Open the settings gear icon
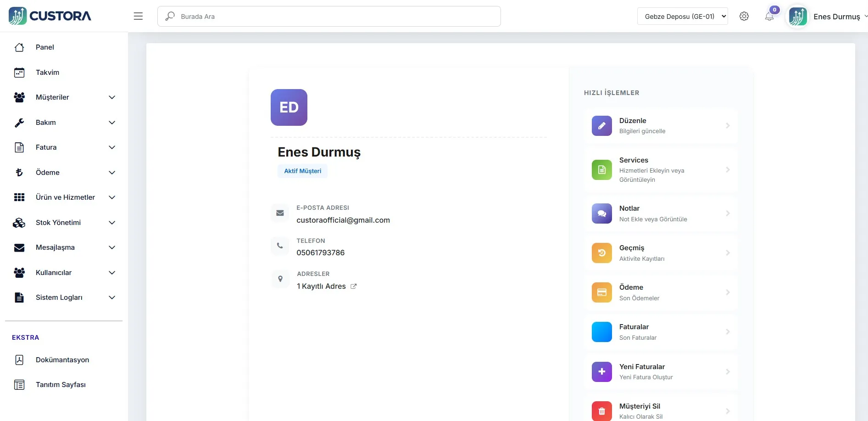Screen dimensions: 868x421 point(744,17)
